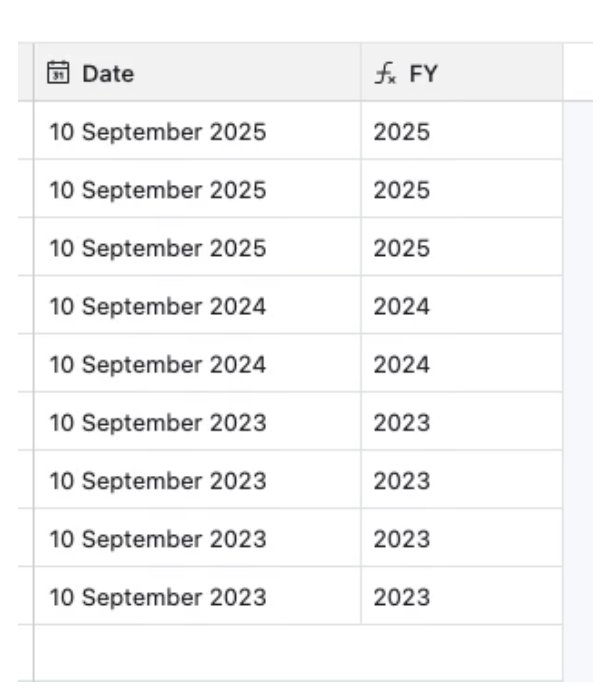Select the first 10 September 2024 date cell

(x=158, y=306)
